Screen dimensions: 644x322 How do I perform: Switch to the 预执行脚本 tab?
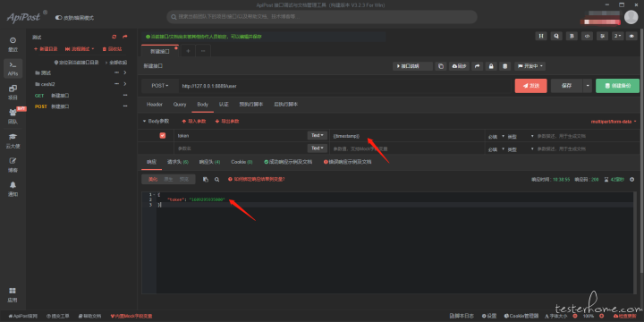point(251,105)
